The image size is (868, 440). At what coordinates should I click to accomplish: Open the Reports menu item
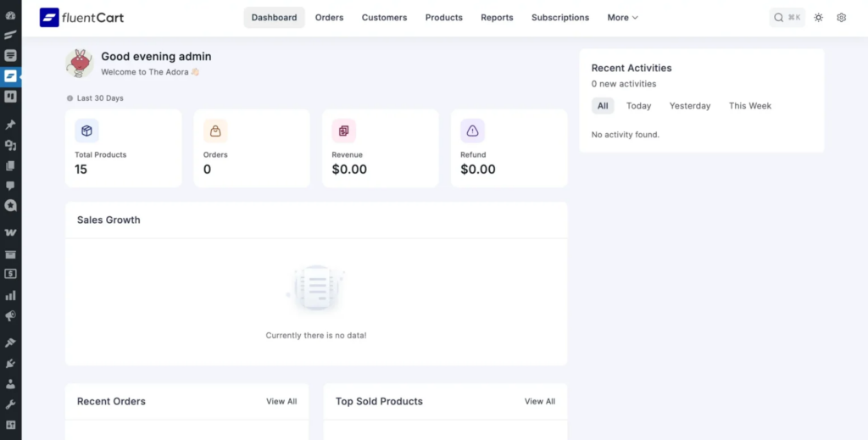pos(497,17)
